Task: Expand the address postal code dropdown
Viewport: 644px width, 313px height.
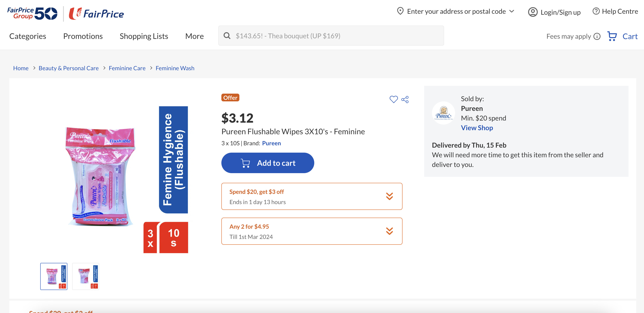Action: pos(512,11)
